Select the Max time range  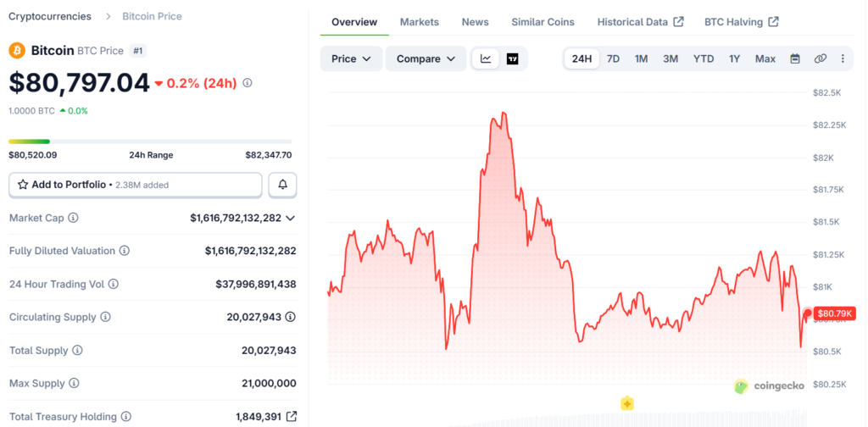point(765,58)
